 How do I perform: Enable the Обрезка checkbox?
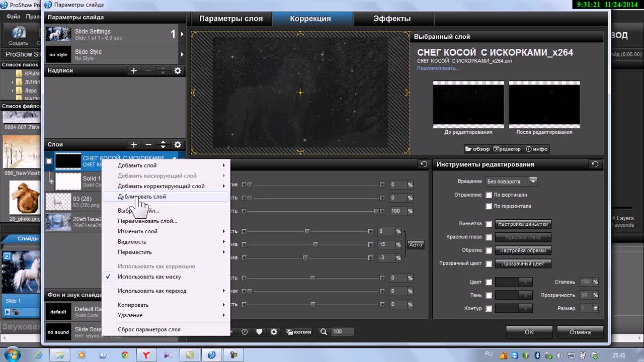(489, 250)
